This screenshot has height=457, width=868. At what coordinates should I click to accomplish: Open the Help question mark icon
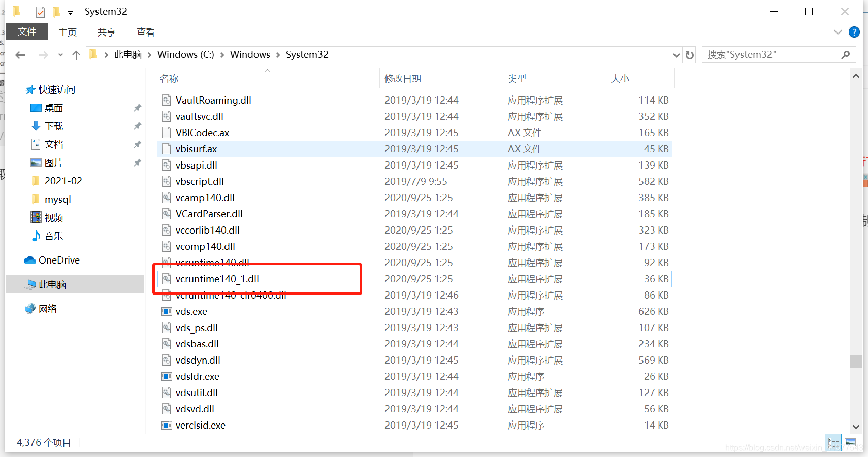854,32
